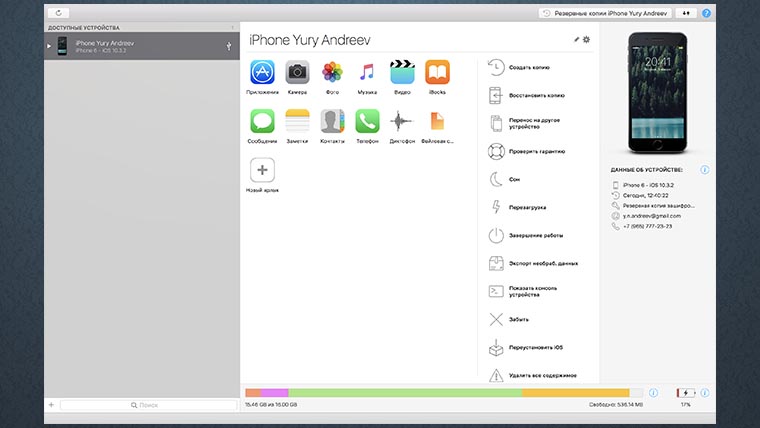Click the yellow segment of storage bar
Screen dimensions: 760x428
[x=575, y=393]
